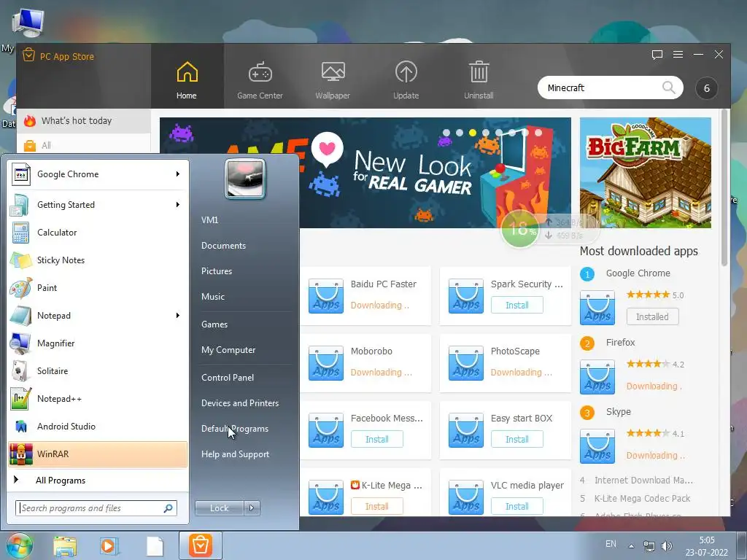Install Facebook Messenger app
Viewport: 747px width, 560px height.
(377, 440)
